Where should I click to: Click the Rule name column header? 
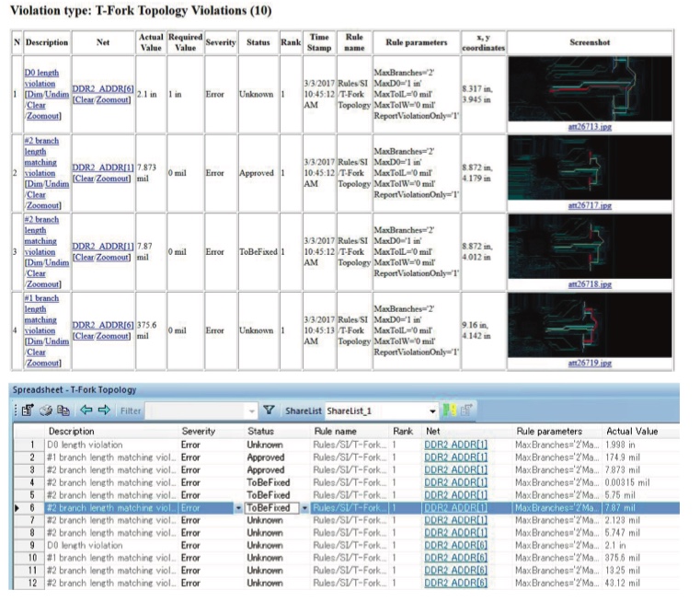click(335, 432)
